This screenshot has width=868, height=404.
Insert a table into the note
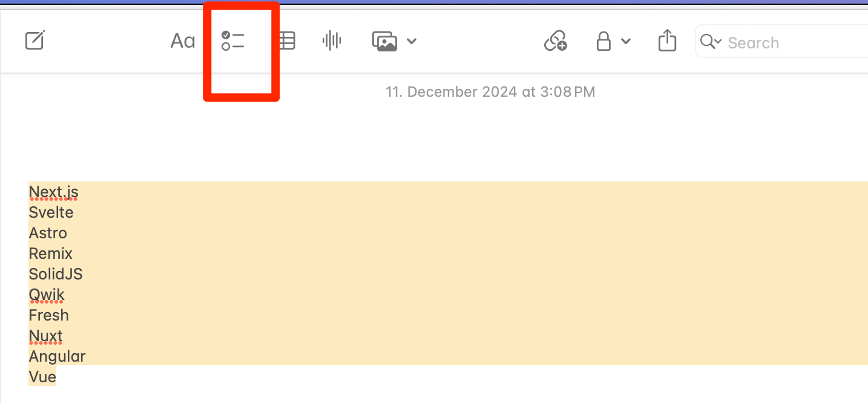(x=286, y=41)
